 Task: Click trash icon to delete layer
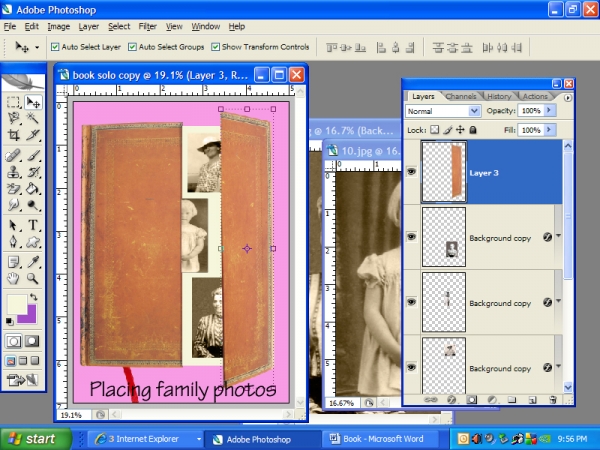[552, 400]
